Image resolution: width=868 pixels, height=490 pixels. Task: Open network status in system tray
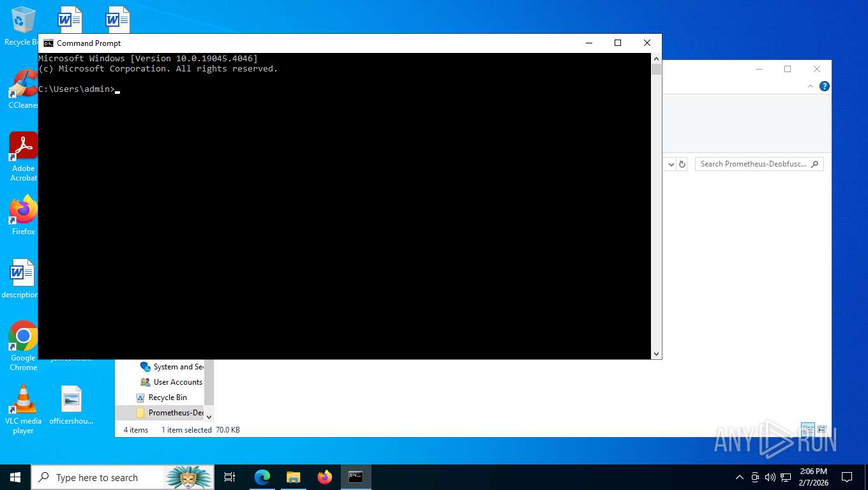click(x=786, y=477)
